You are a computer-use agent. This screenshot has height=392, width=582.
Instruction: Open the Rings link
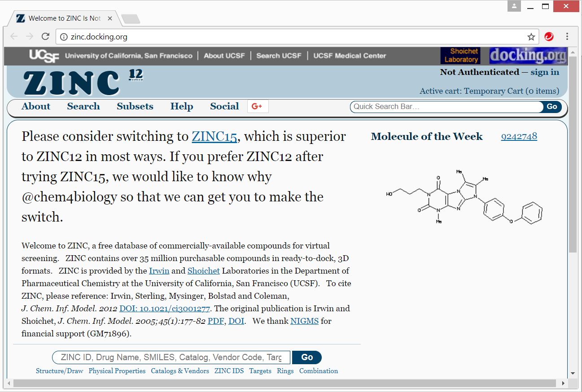[x=285, y=371]
